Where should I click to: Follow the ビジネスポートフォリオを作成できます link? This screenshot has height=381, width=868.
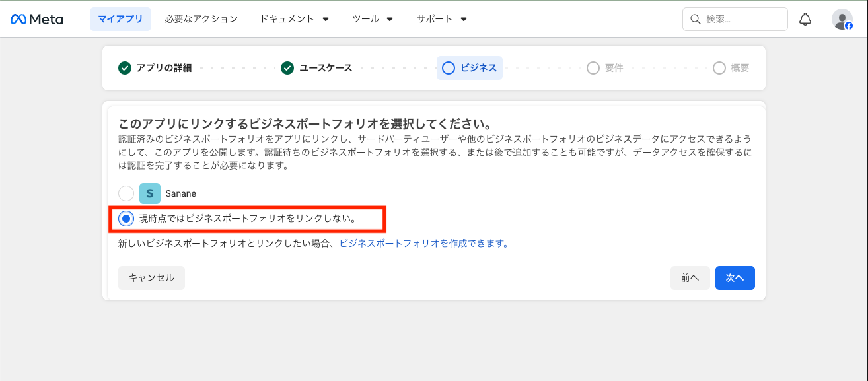[424, 243]
